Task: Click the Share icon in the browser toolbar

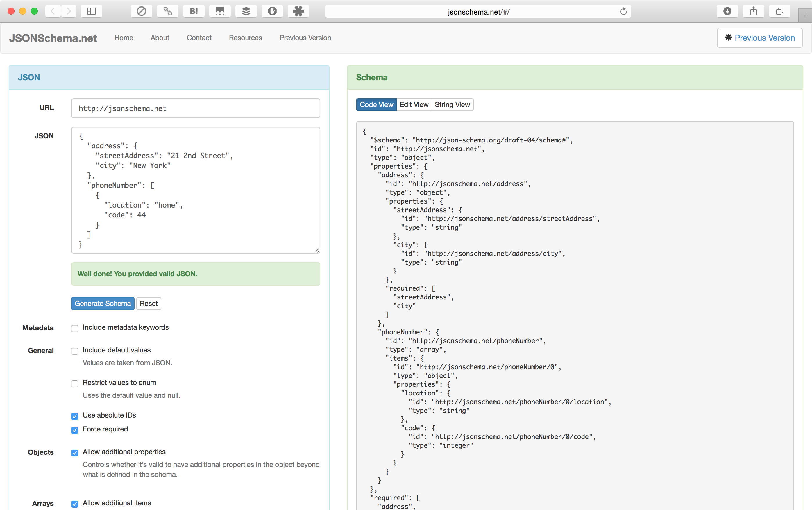Action: click(x=753, y=11)
